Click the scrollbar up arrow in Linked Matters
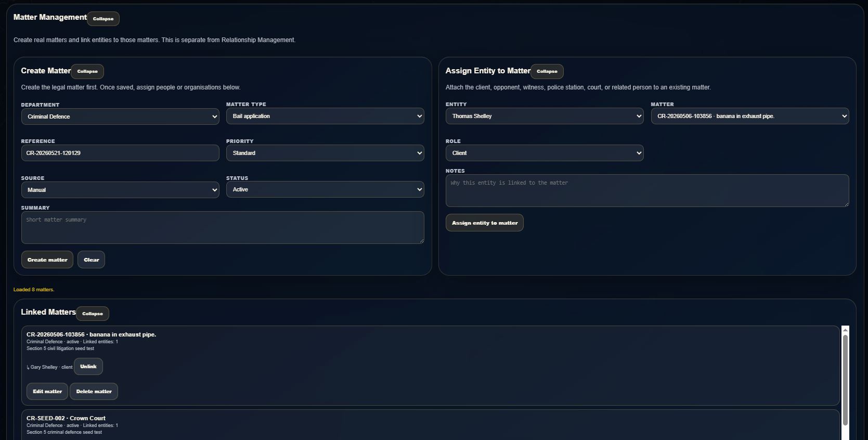The image size is (868, 440). [x=845, y=330]
